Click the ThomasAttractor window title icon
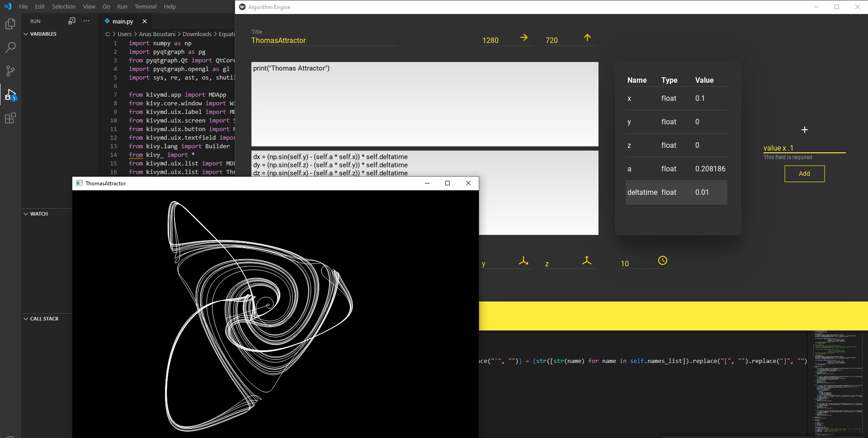The image size is (868, 438). (80, 183)
